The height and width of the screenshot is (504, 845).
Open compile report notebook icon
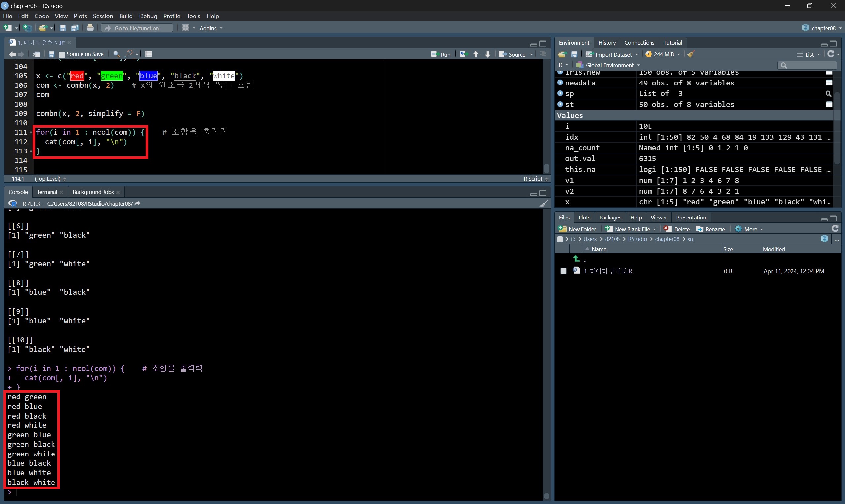[149, 54]
